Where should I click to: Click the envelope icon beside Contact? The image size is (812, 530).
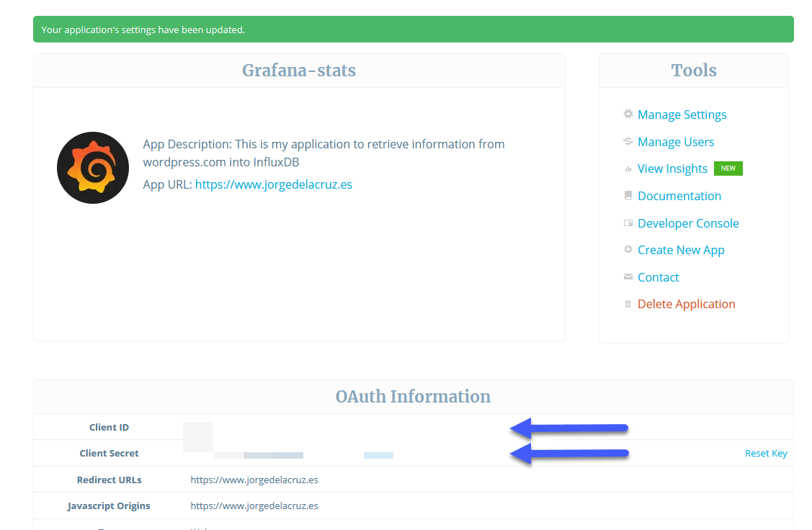click(x=628, y=277)
